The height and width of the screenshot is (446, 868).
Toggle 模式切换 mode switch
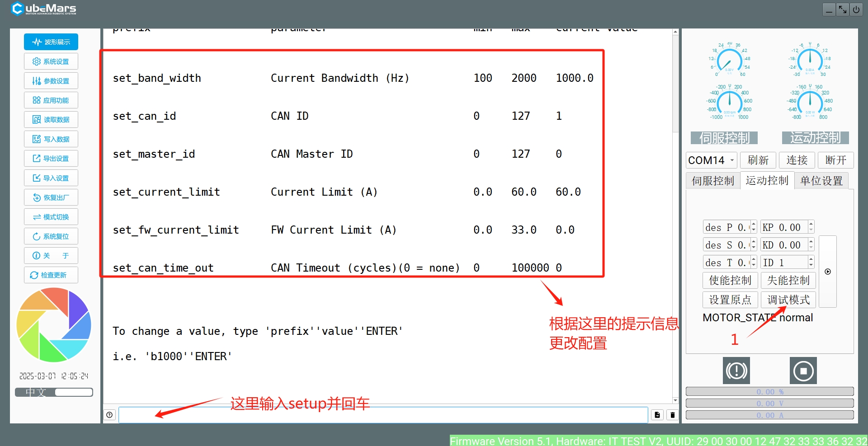[51, 217]
